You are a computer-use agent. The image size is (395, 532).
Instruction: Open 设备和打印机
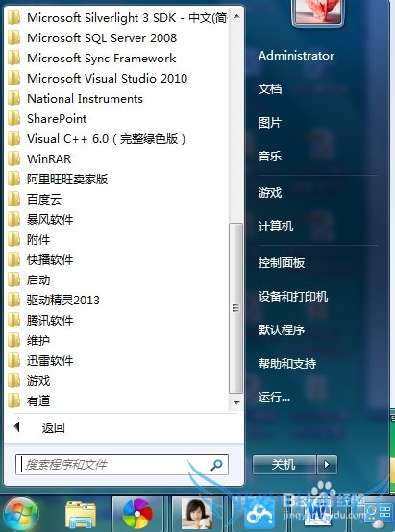293,296
